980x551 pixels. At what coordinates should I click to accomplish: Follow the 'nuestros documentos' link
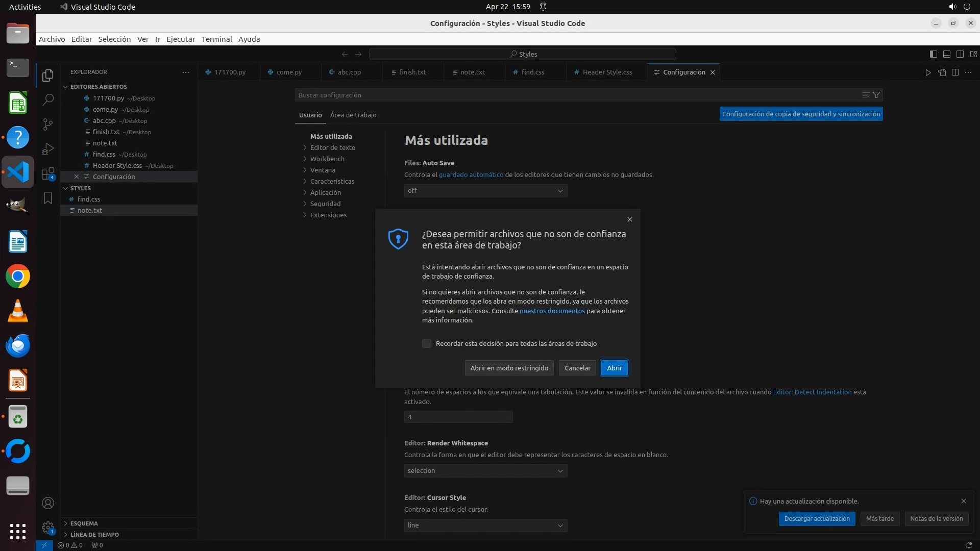[552, 311]
